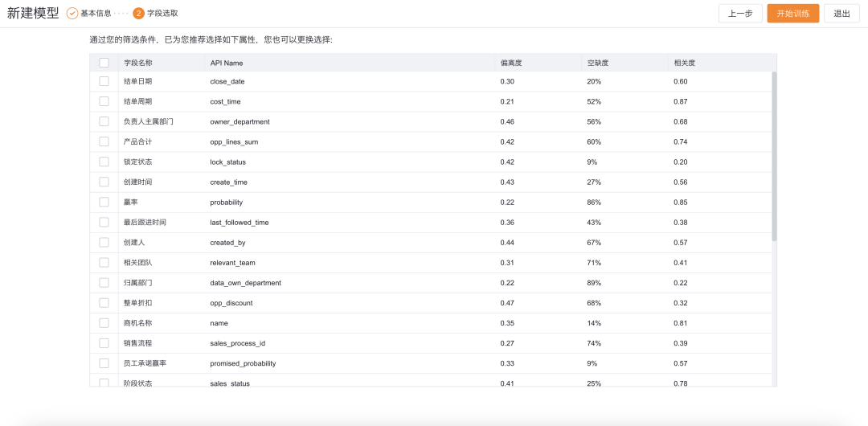Image resolution: width=868 pixels, height=426 pixels.
Task: Click the table's vertical scrollbar thumb
Action: click(x=774, y=157)
